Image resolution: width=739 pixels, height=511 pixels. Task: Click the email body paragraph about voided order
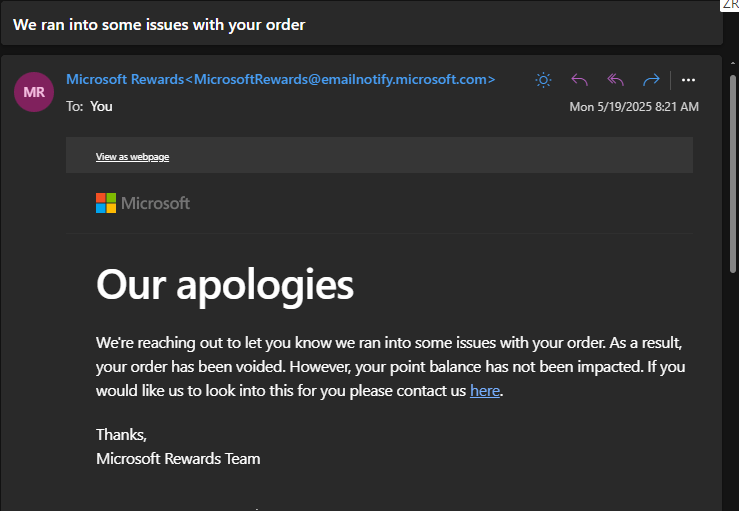390,366
